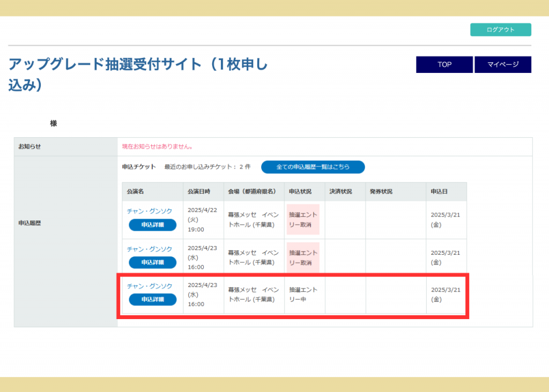Viewport: 549px width, 392px height.
Task: Click 最近のお申し込みチケット: 2 件 text
Action: (207, 167)
